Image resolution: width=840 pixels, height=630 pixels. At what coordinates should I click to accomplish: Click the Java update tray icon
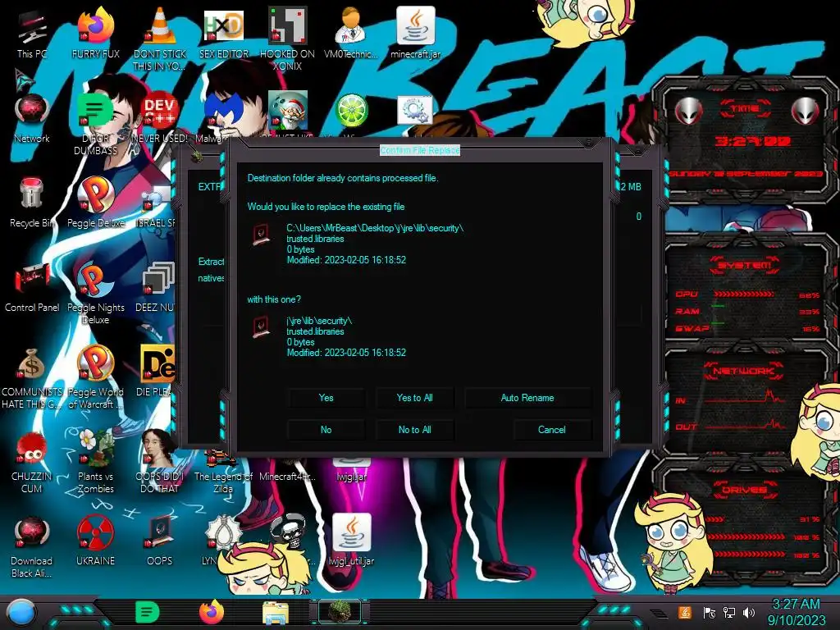pyautogui.click(x=685, y=612)
